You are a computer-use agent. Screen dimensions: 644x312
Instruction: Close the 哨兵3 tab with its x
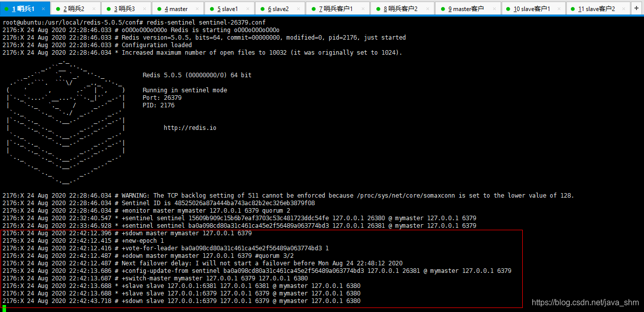point(144,9)
